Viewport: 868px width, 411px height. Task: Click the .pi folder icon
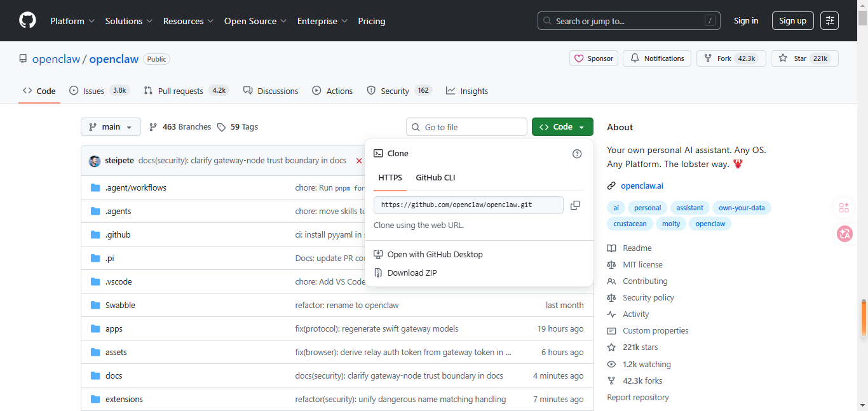point(96,258)
